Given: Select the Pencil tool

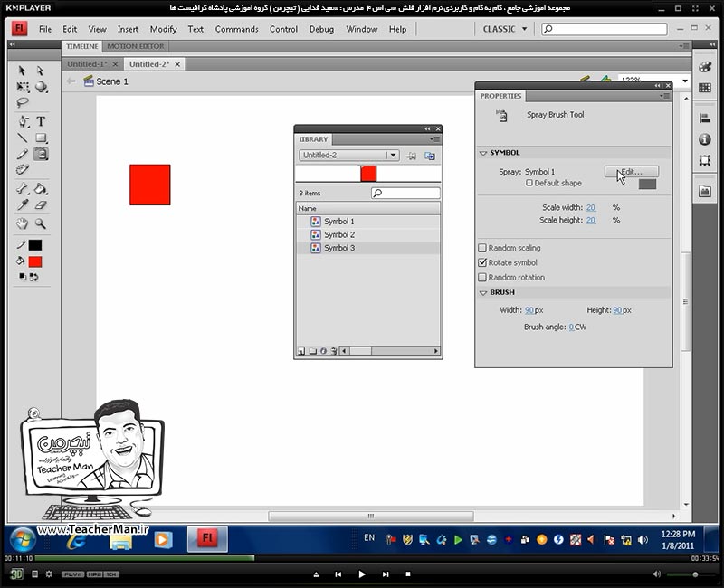Looking at the screenshot, I should click(22, 154).
